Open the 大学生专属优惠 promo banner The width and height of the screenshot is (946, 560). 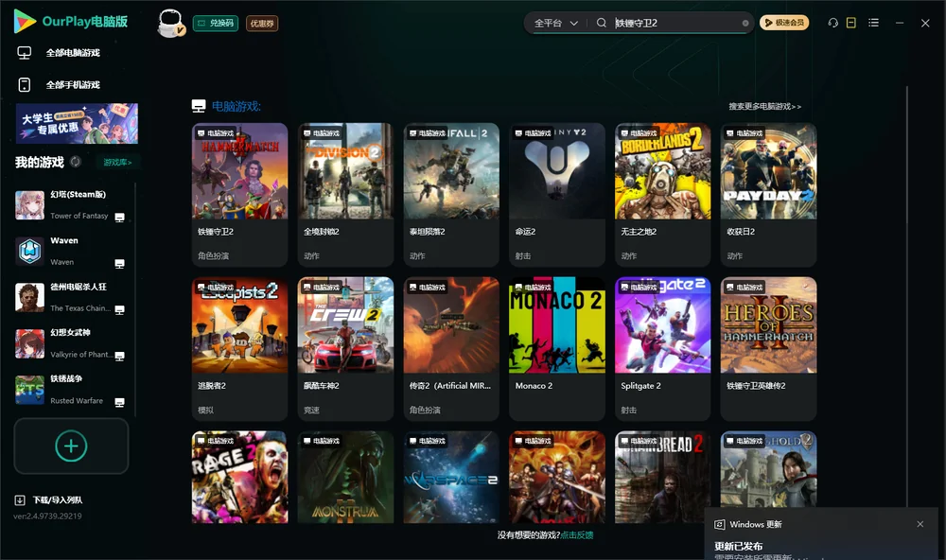coord(77,123)
